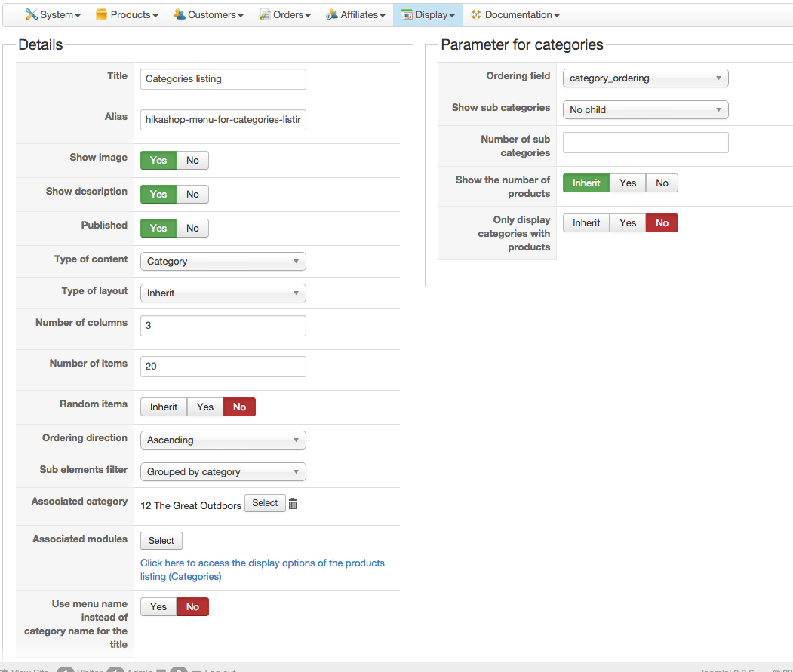Remove associated category with trash icon

click(x=293, y=504)
